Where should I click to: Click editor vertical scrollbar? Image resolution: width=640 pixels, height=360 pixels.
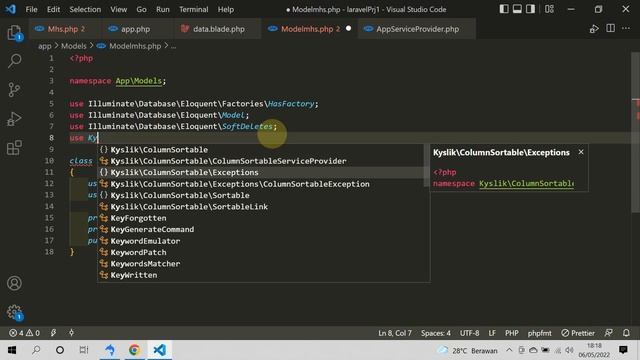tap(635, 133)
